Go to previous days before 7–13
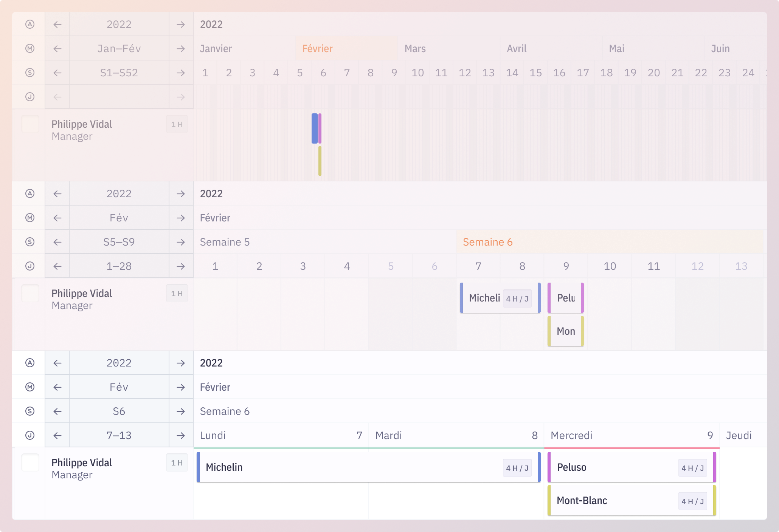This screenshot has width=779, height=532. click(x=57, y=435)
